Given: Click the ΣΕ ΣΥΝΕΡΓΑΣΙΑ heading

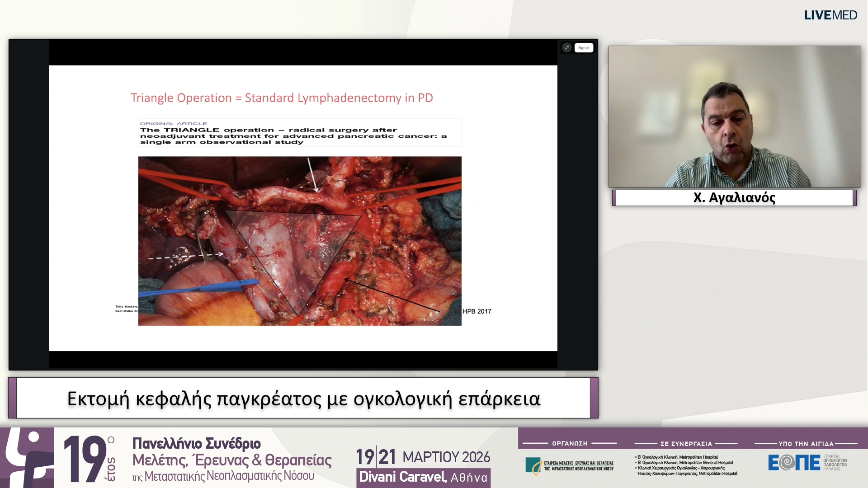Looking at the screenshot, I should [686, 444].
